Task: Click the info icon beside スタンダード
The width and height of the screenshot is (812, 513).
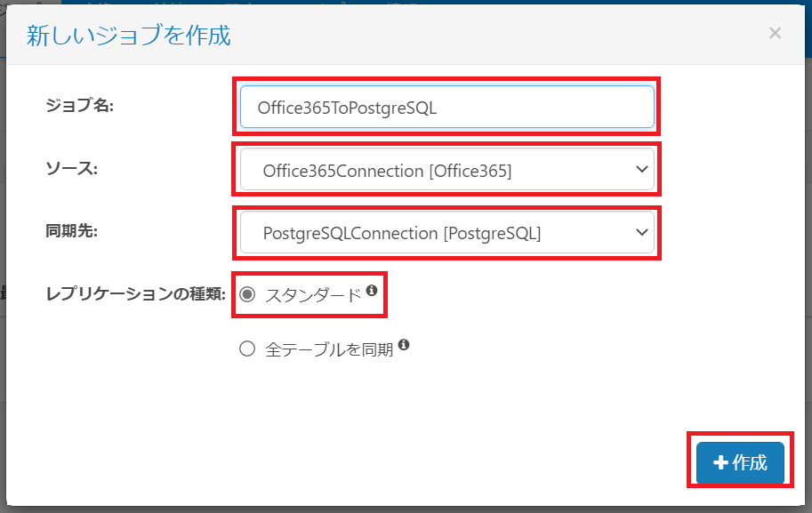Action: click(x=372, y=291)
